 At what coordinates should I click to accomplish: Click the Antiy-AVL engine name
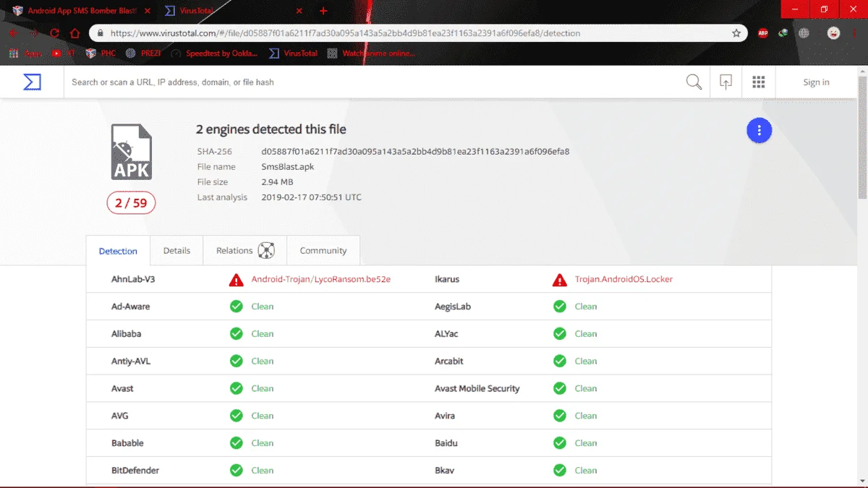tap(131, 361)
